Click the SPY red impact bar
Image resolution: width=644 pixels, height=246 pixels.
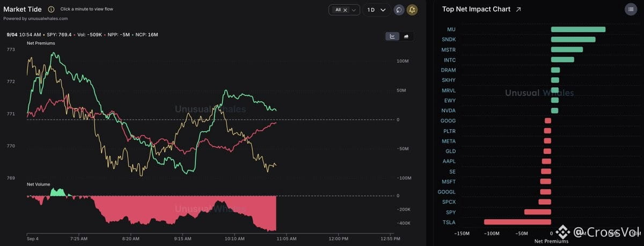point(538,212)
